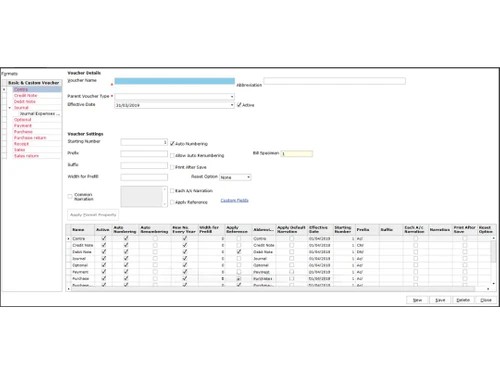The width and height of the screenshot is (500, 375).
Task: Click Apply Format Property button
Action: click(x=93, y=215)
